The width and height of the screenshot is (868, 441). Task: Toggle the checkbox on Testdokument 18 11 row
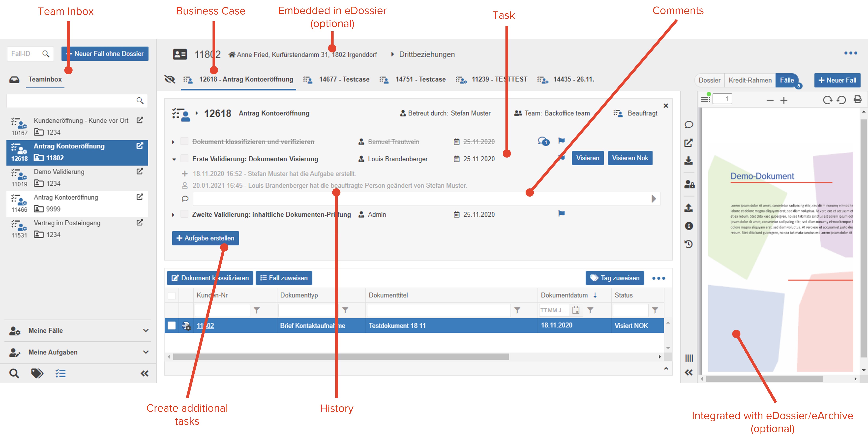[x=173, y=326]
